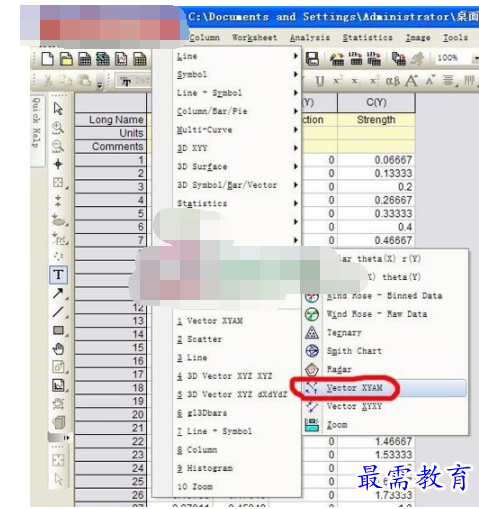Select Ternary plot from submenu
Screen dimensions: 479x509
click(385, 332)
